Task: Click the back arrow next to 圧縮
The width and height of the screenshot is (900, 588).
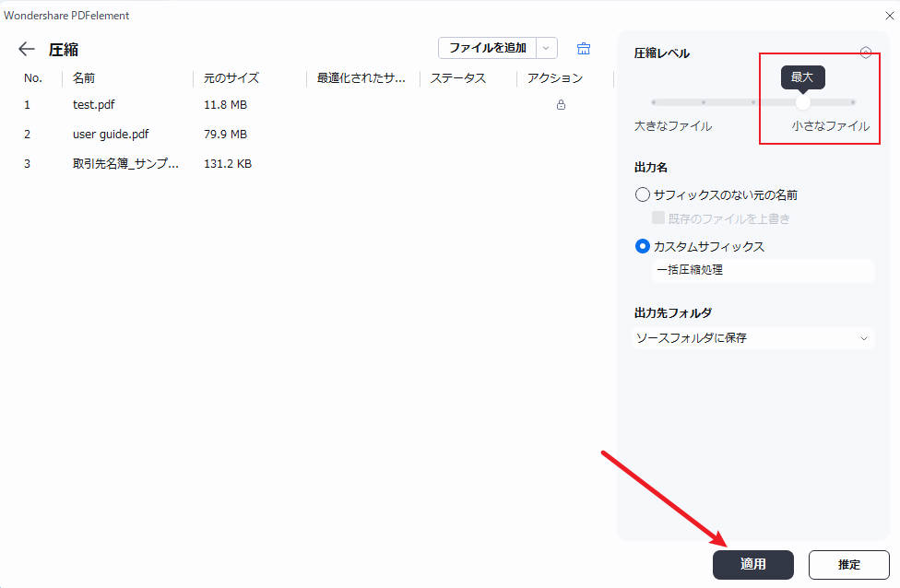Action: [25, 49]
